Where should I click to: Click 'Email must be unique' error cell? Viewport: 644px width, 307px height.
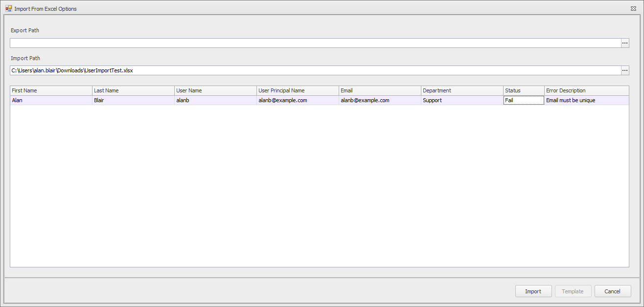pos(587,100)
